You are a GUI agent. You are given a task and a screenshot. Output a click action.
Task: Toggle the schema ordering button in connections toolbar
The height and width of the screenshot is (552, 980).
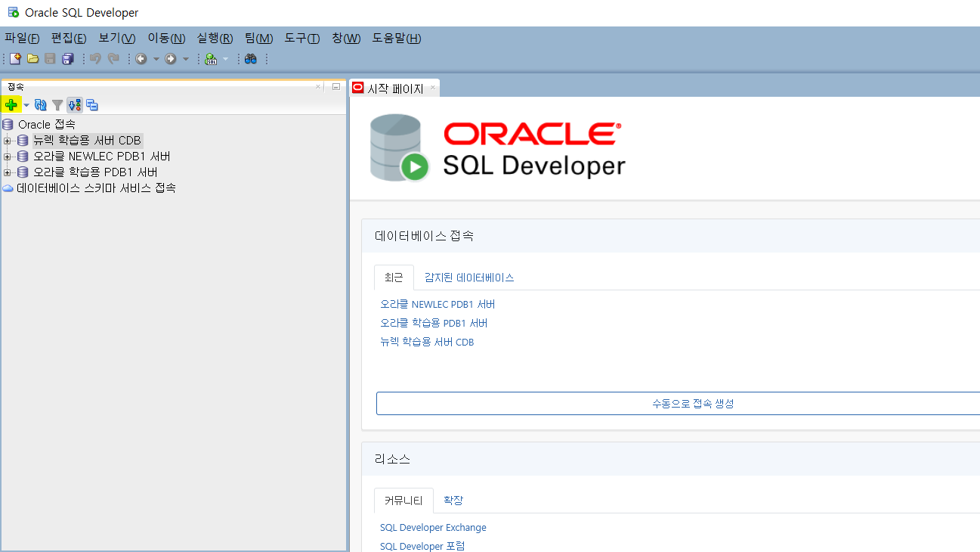[74, 105]
